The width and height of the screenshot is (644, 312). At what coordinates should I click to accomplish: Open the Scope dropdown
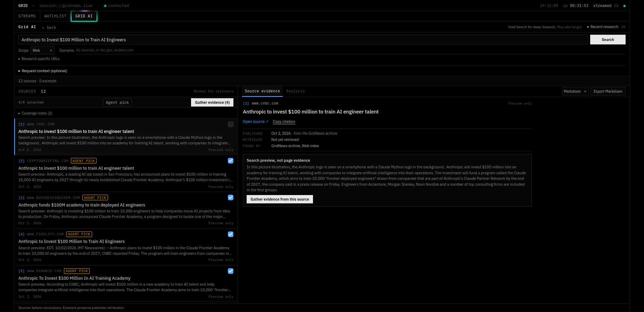point(42,50)
